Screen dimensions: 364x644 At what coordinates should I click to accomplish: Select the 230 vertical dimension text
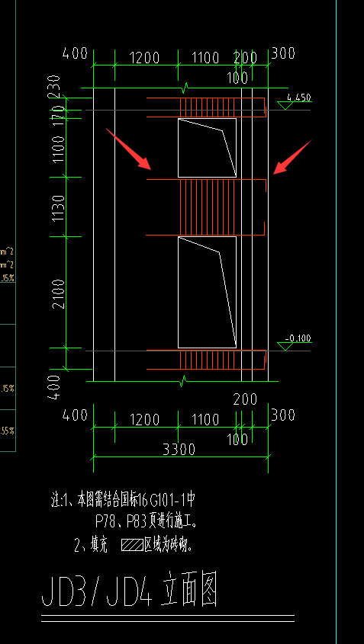pyautogui.click(x=54, y=87)
